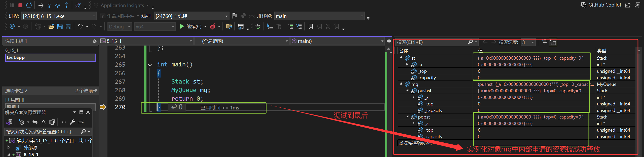644x157 pixels.
Task: Show threads in source with the flag icon
Action: point(235,16)
